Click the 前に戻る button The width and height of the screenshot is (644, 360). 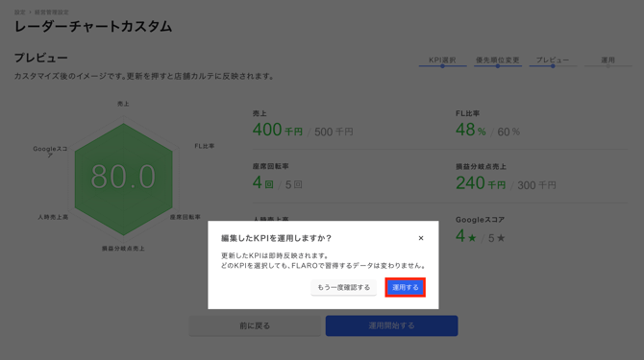tap(255, 326)
